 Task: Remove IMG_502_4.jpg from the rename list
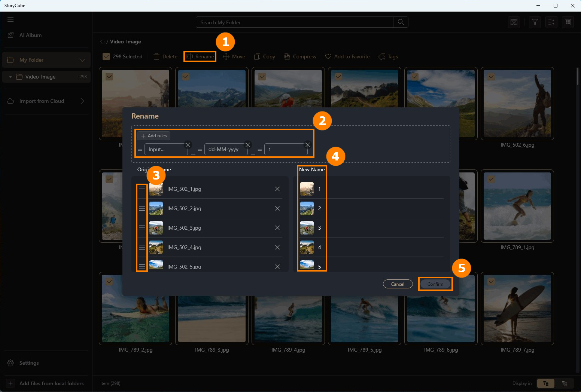pyautogui.click(x=277, y=247)
